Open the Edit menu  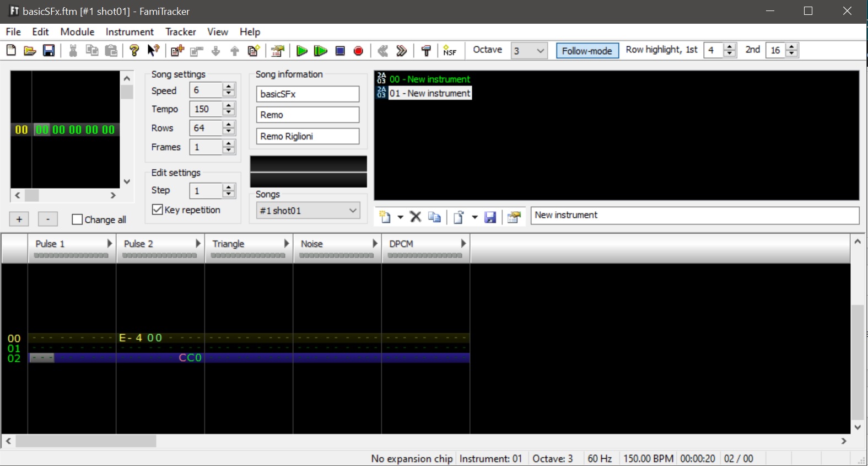point(40,32)
